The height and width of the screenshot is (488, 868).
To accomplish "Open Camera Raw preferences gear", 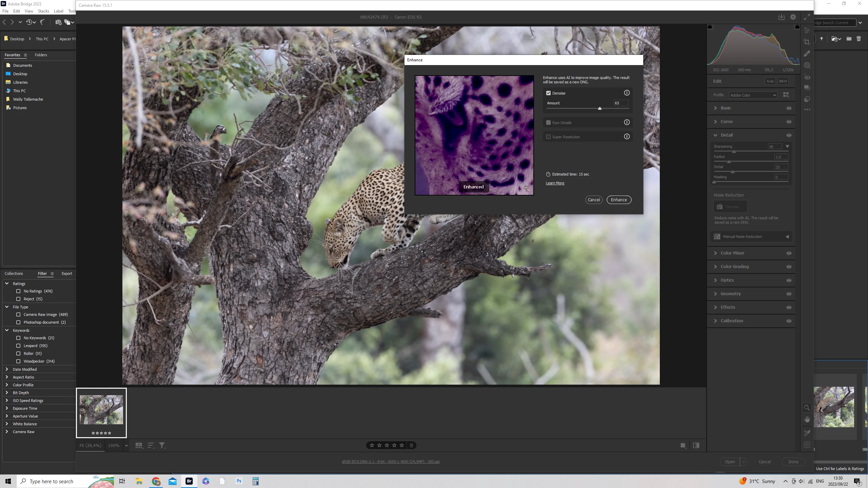I will [x=793, y=17].
